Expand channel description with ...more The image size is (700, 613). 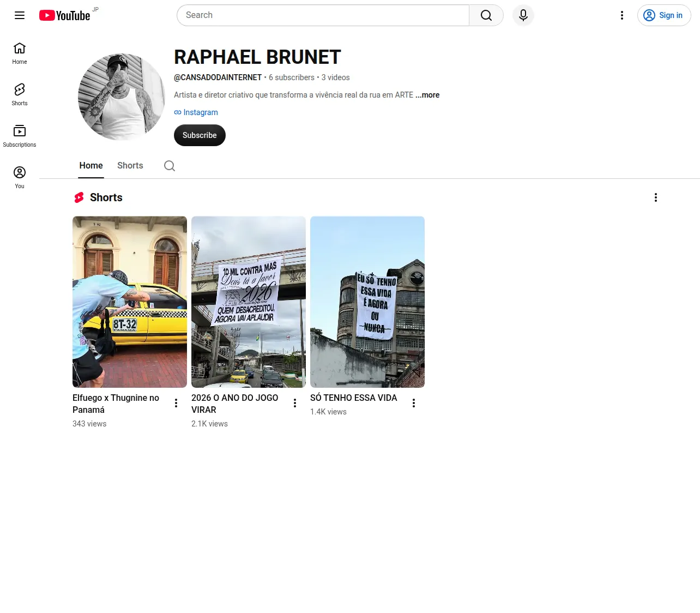[427, 95]
